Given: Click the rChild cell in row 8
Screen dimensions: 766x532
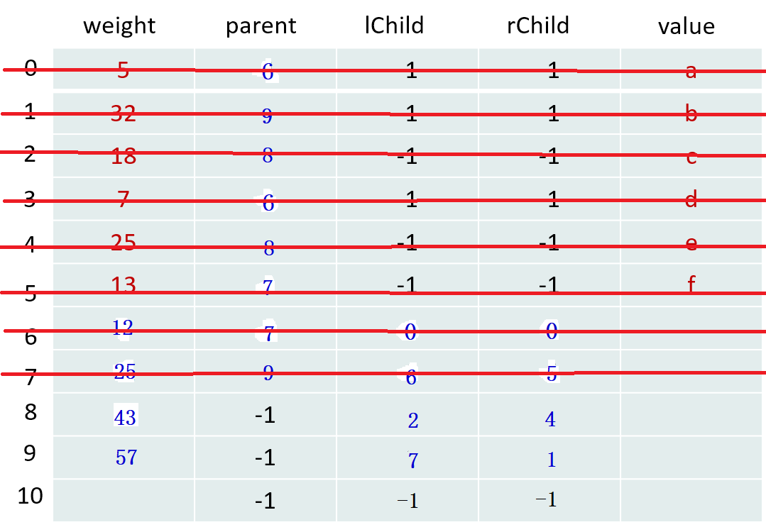Looking at the screenshot, I should (x=550, y=419).
